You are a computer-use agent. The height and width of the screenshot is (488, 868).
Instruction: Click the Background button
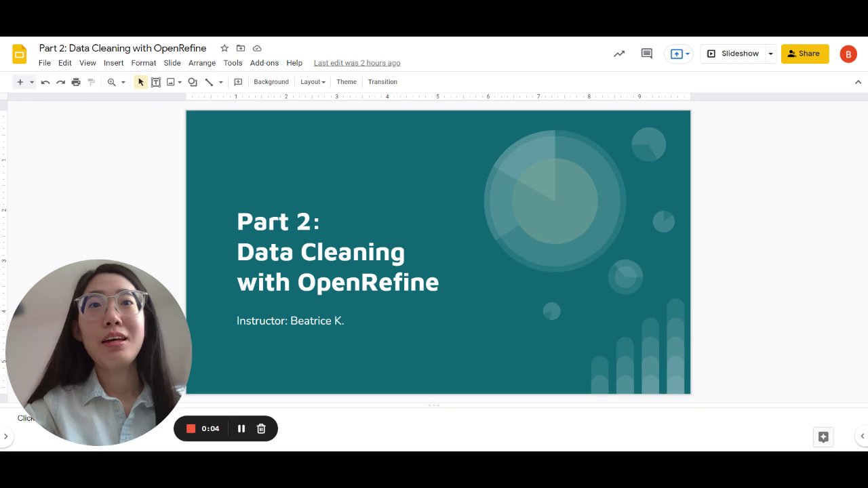(271, 82)
